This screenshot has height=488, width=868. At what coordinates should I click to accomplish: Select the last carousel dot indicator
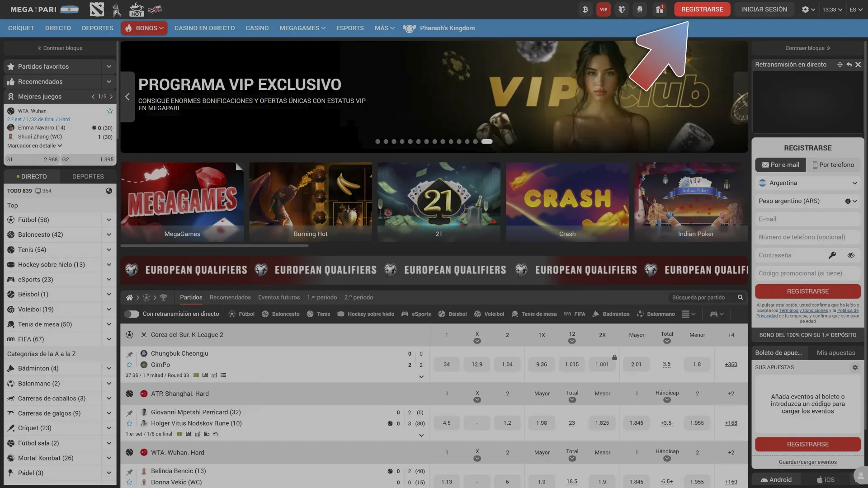tap(487, 141)
